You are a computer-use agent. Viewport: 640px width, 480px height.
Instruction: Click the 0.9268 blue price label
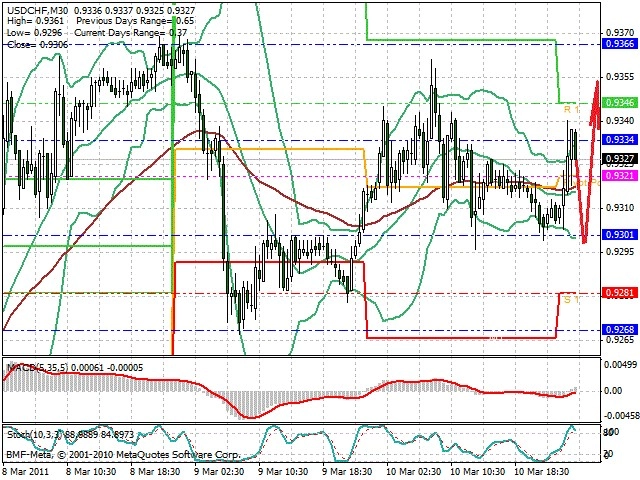point(619,329)
